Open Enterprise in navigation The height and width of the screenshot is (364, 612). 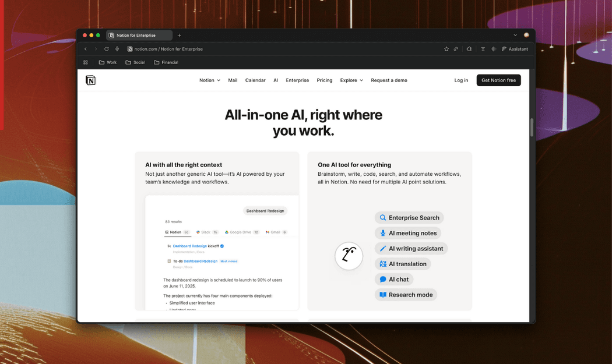click(x=297, y=80)
